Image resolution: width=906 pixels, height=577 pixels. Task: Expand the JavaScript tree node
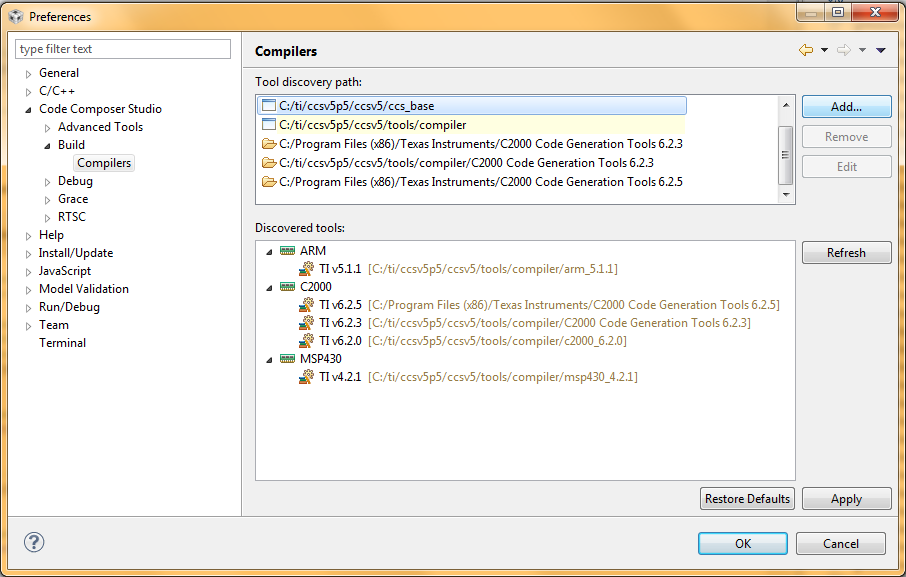pos(28,271)
